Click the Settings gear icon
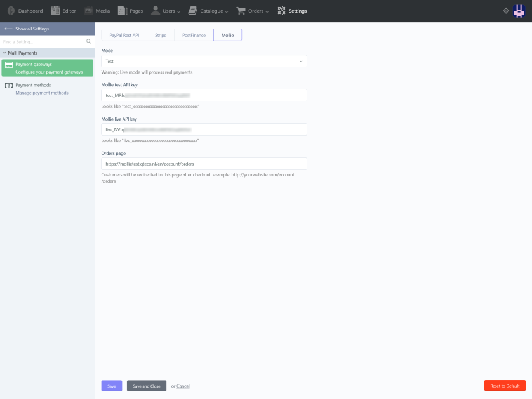This screenshot has width=532, height=399. coord(281,11)
